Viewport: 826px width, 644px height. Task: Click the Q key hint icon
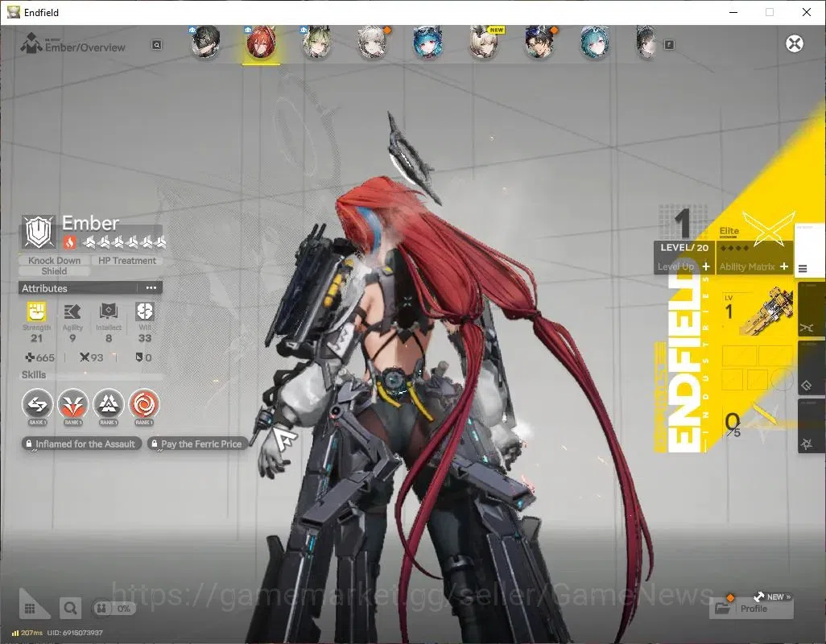[156, 45]
